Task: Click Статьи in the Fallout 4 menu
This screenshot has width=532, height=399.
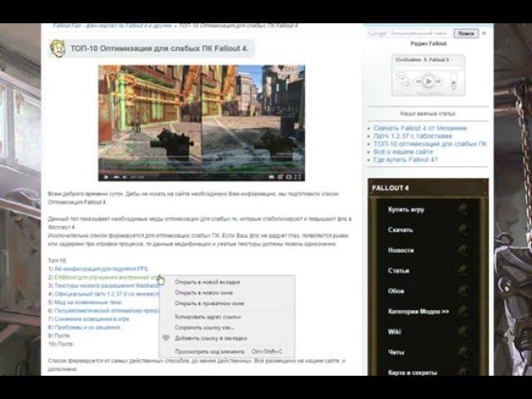Action: pos(398,270)
